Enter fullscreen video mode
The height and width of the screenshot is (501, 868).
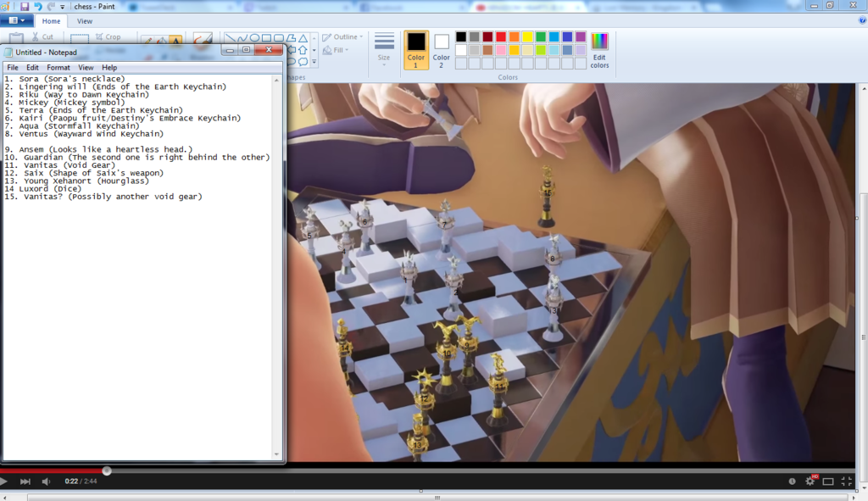coord(846,482)
